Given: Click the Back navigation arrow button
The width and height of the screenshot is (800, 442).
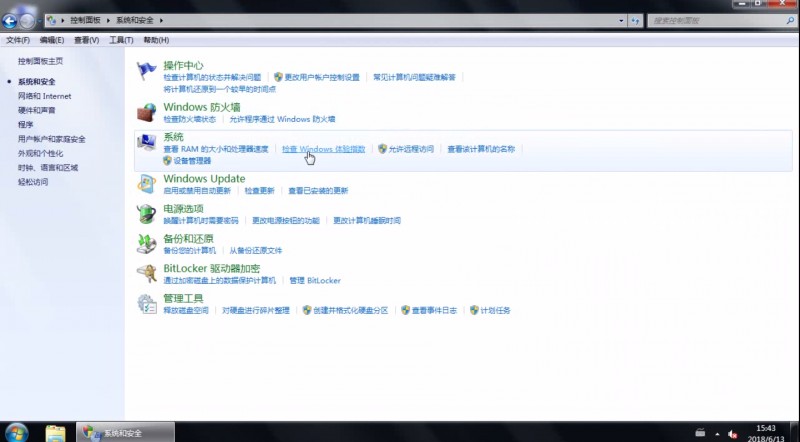Looking at the screenshot, I should (10, 21).
